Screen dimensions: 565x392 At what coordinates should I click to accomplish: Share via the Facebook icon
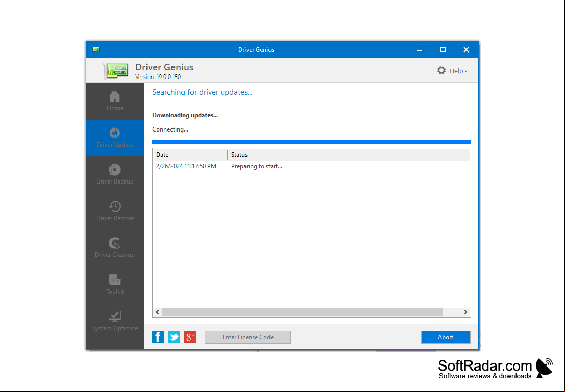[158, 337]
